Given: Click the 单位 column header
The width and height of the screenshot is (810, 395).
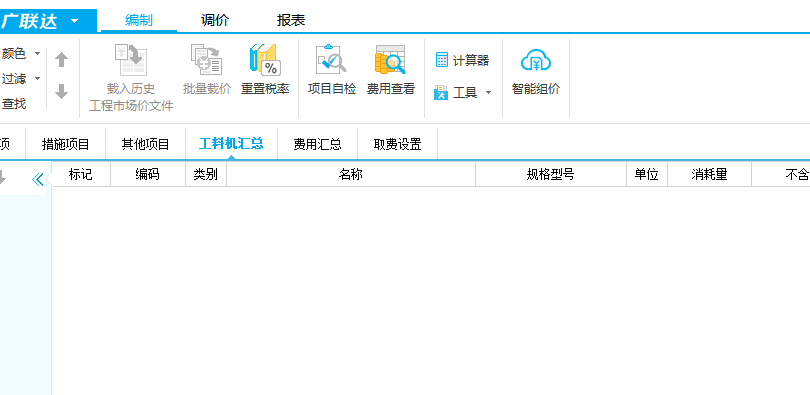Looking at the screenshot, I should click(x=647, y=175).
